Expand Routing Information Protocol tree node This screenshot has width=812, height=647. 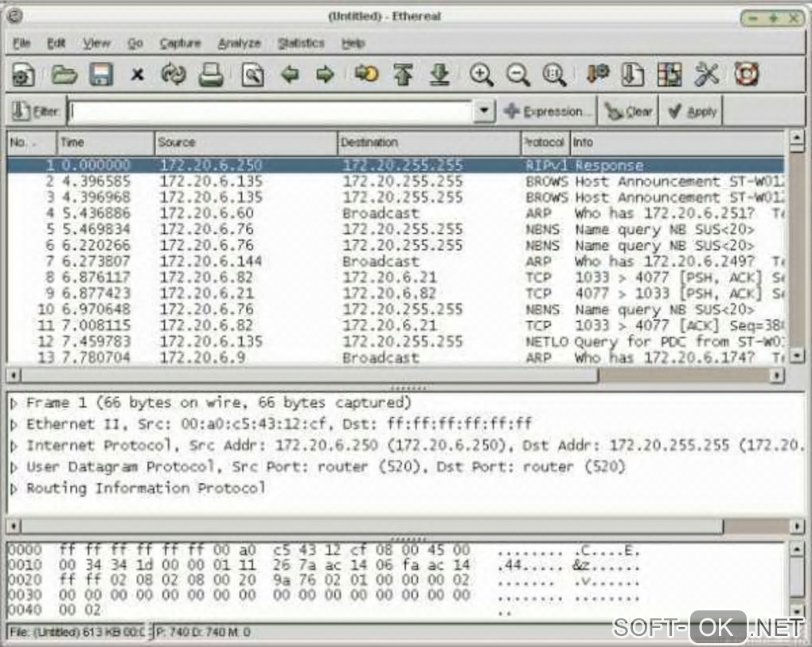tap(14, 489)
